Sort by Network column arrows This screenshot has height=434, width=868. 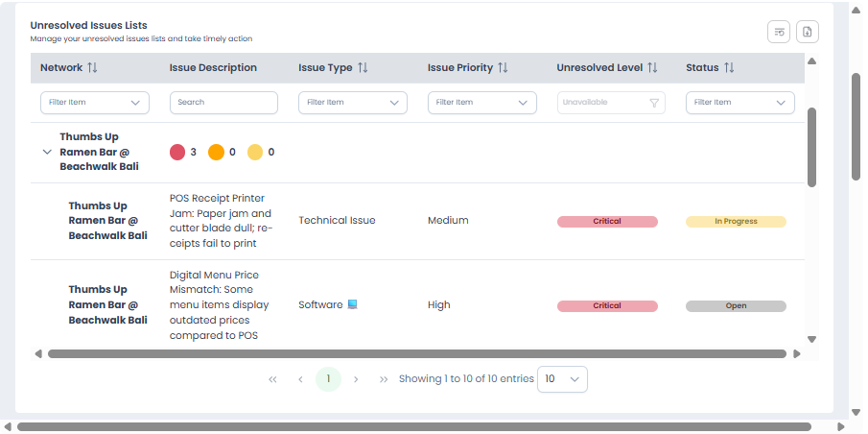[x=93, y=68]
